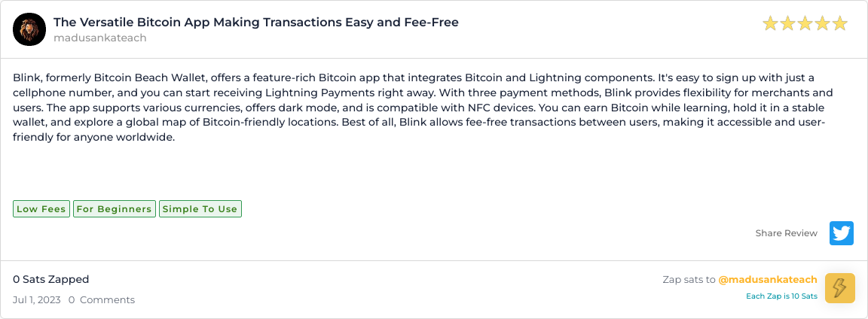Viewport: 868px width, 319px height.
Task: Click the fourth rating star
Action: 822,24
